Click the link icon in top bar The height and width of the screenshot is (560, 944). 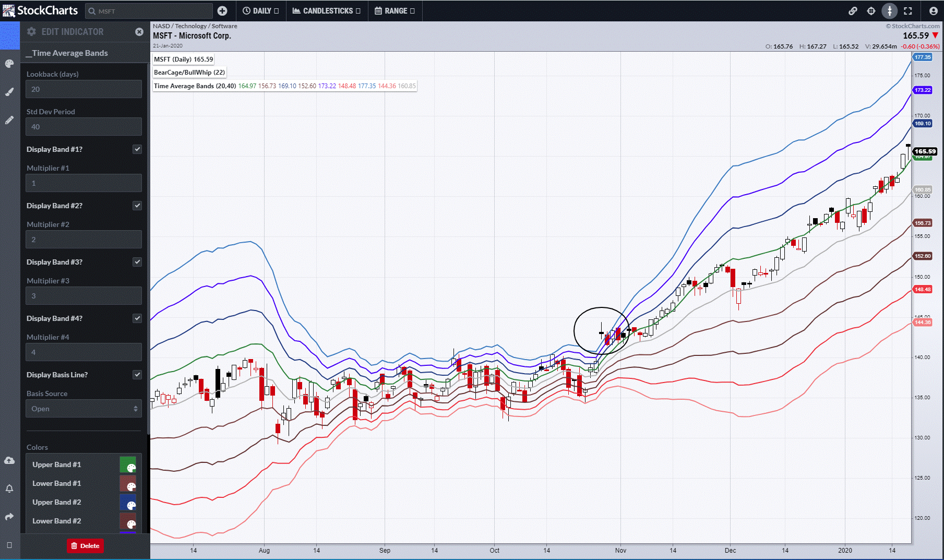coord(853,11)
